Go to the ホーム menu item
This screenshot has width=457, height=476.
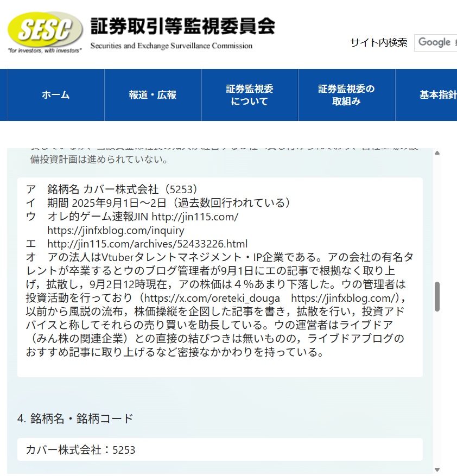(56, 95)
